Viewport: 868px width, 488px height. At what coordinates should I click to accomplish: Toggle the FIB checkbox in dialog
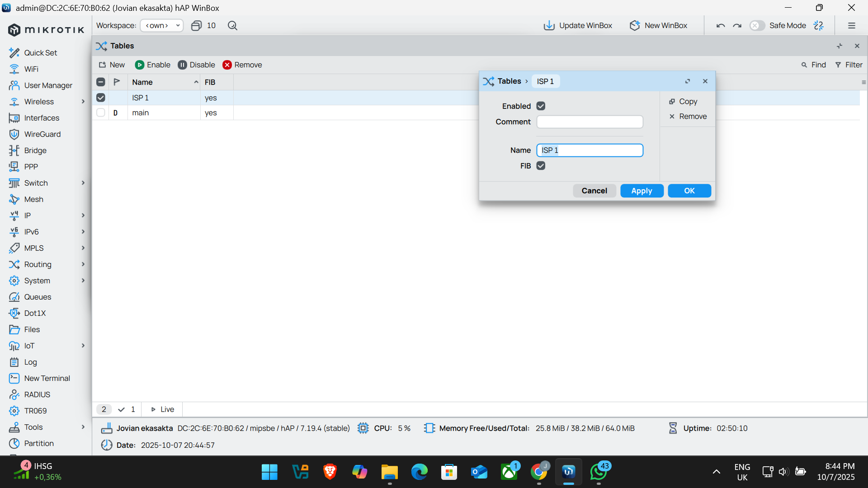[541, 166]
